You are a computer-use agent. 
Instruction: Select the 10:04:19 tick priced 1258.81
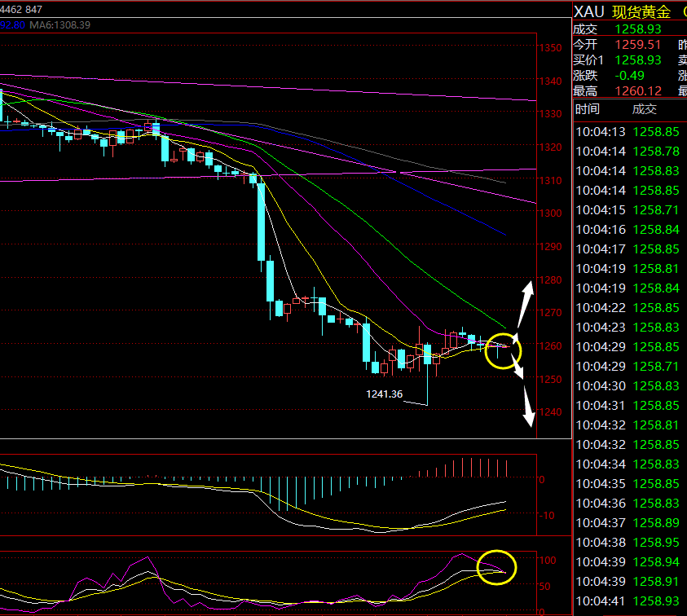[x=628, y=268]
